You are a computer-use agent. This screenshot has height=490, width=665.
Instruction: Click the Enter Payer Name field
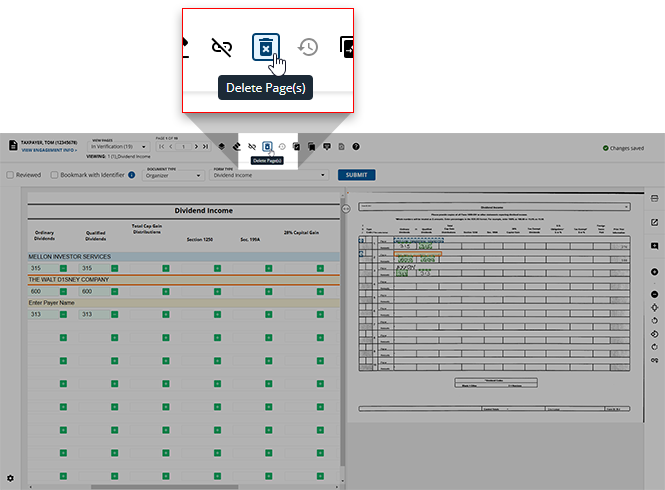(x=100, y=302)
